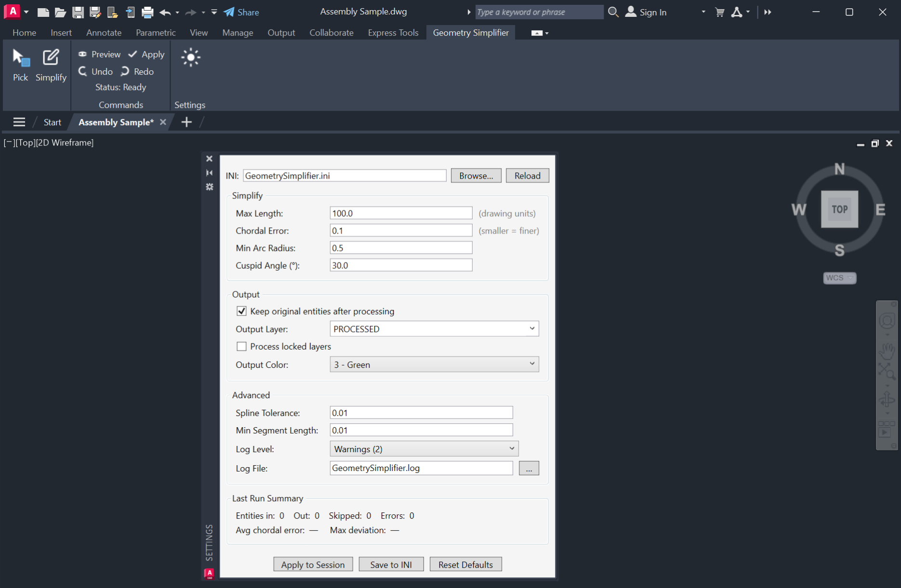901x588 pixels.
Task: Toggle auto-hide on the Settings palette
Action: click(209, 173)
